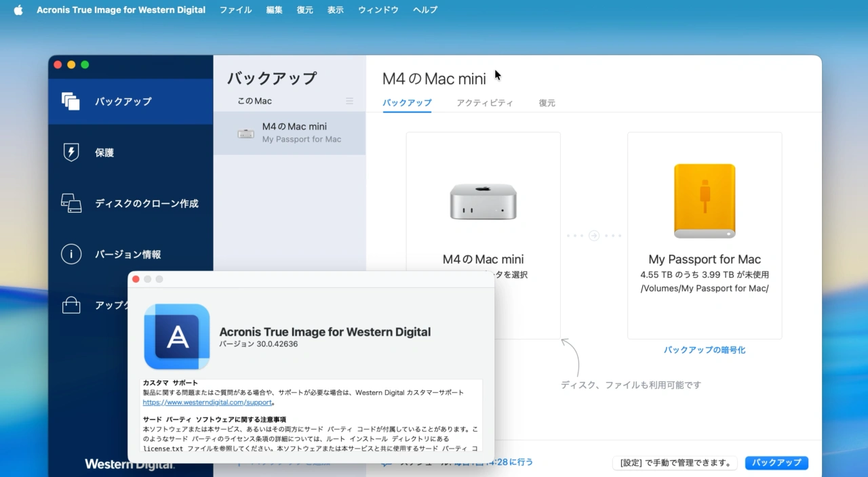
Task: Click the My Passport for Mac drive image
Action: (x=705, y=201)
